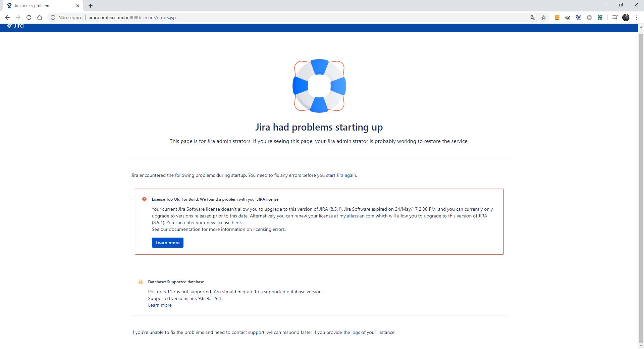The width and height of the screenshot is (644, 349).
Task: Click the browser back arrow
Action: tap(7, 17)
